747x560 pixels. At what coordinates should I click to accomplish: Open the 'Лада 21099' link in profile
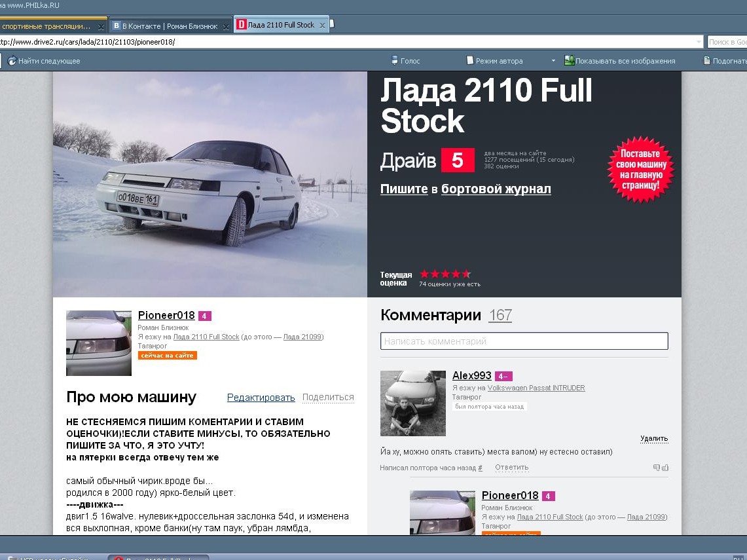[x=302, y=337]
